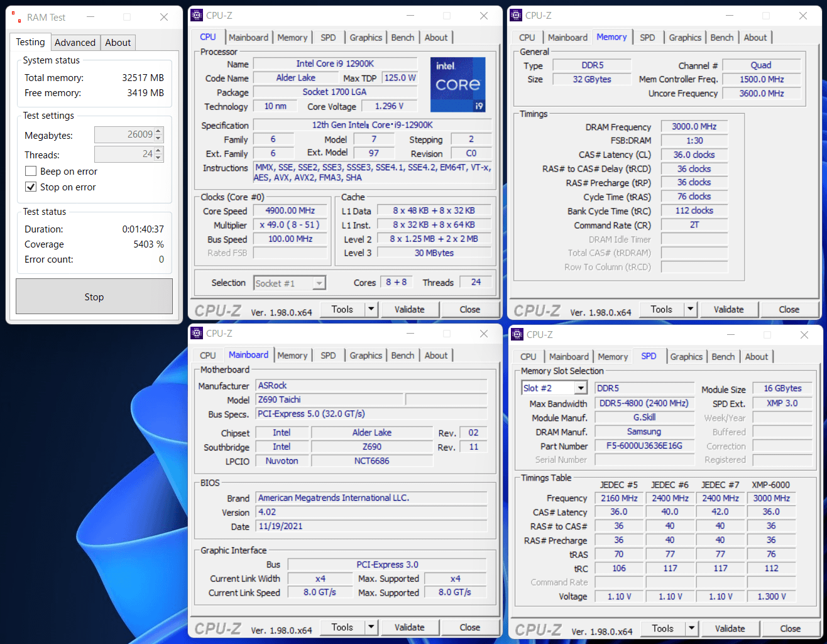The width and height of the screenshot is (827, 644).
Task: Toggle the Beep on error checkbox
Action: pos(30,171)
